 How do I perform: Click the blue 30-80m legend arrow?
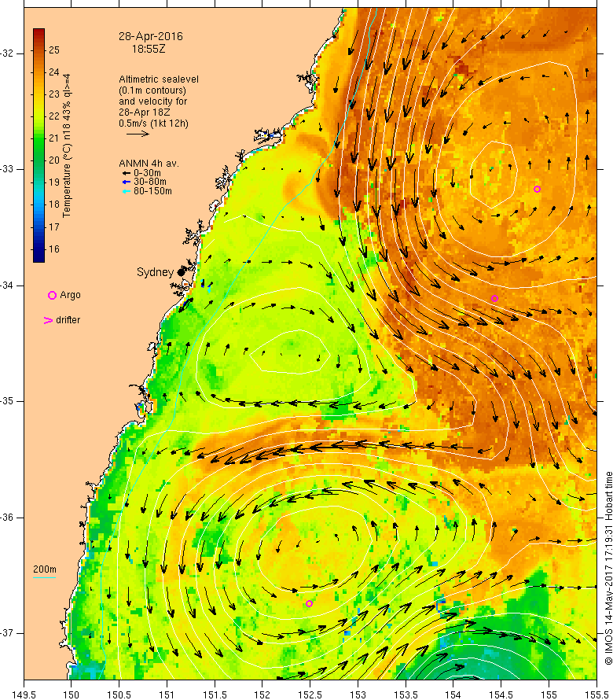coord(127,182)
